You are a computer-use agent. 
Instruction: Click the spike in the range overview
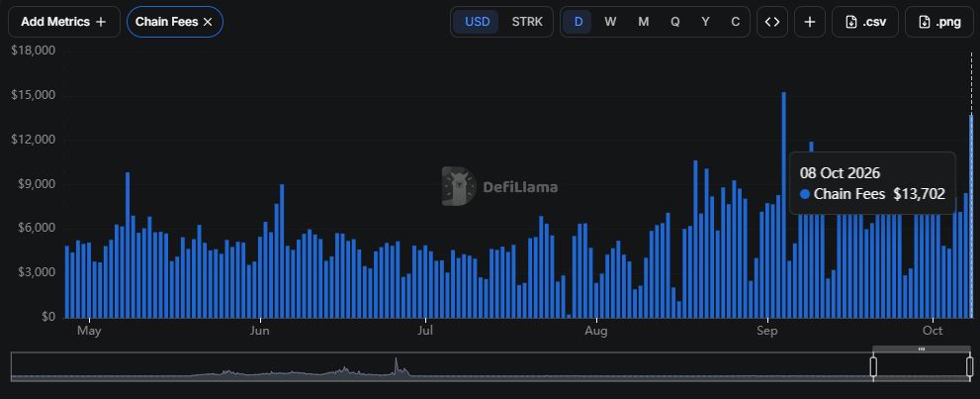pos(396,366)
